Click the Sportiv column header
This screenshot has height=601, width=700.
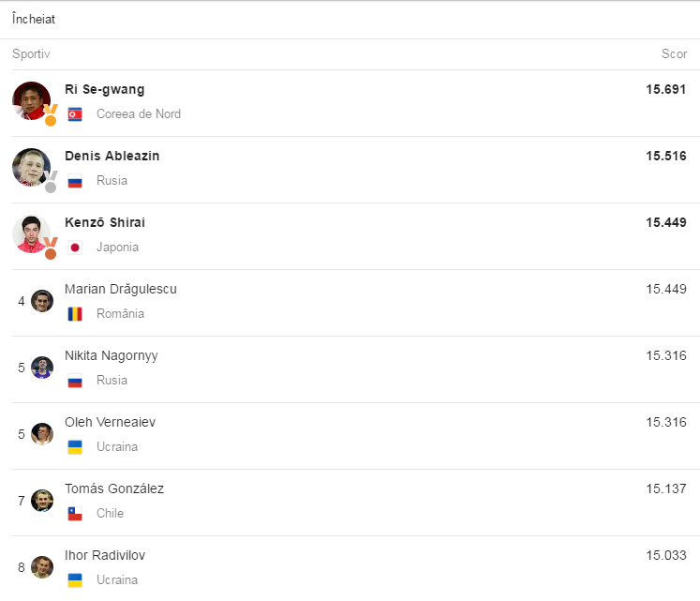[31, 54]
